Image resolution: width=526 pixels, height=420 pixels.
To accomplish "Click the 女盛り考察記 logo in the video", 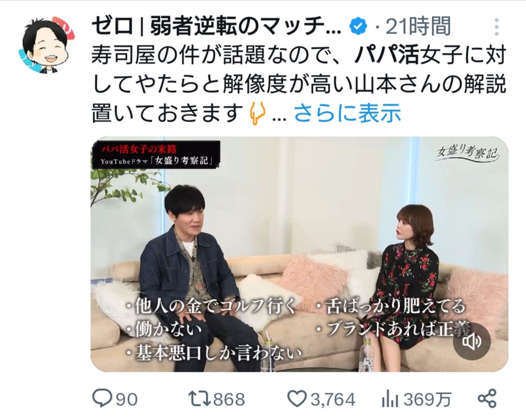I will [467, 153].
